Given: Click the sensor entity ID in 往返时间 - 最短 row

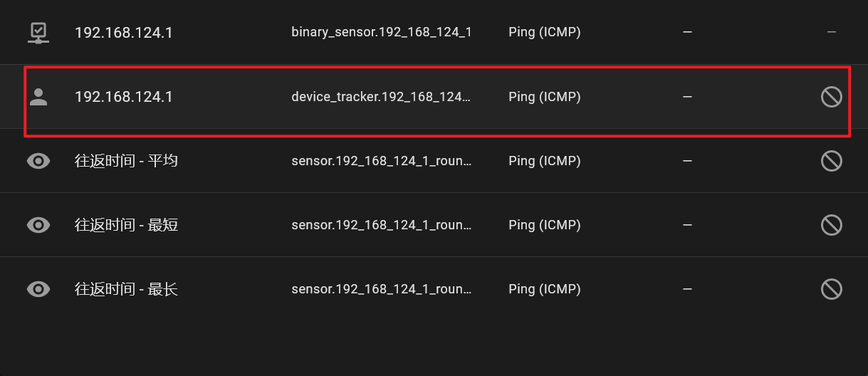Looking at the screenshot, I should click(382, 225).
